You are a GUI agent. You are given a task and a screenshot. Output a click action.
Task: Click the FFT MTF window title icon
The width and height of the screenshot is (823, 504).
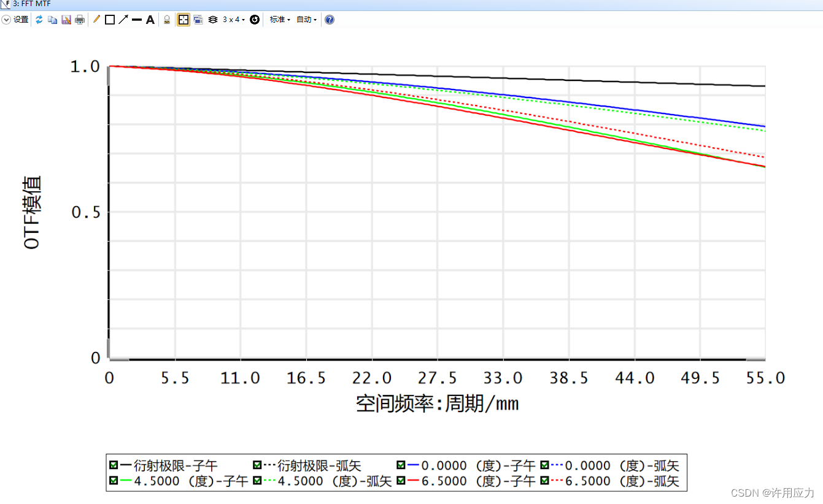[x=6, y=4]
